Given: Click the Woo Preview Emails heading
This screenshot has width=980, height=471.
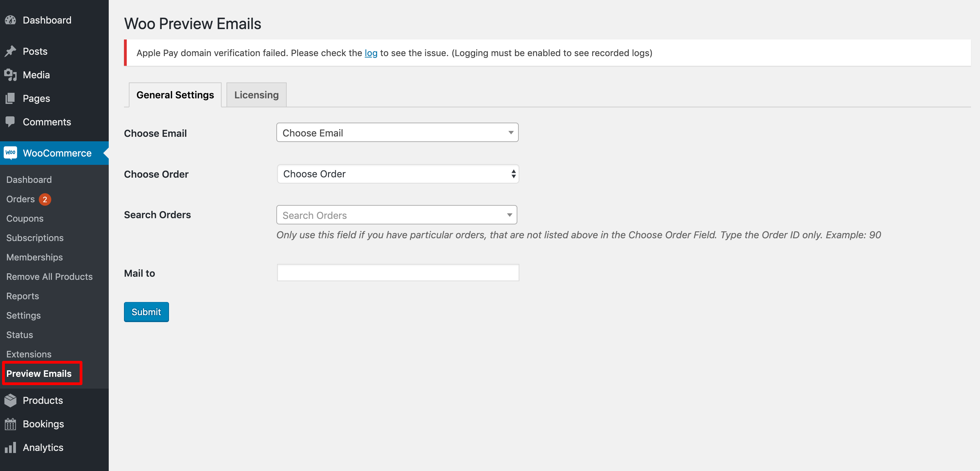Looking at the screenshot, I should coord(193,24).
